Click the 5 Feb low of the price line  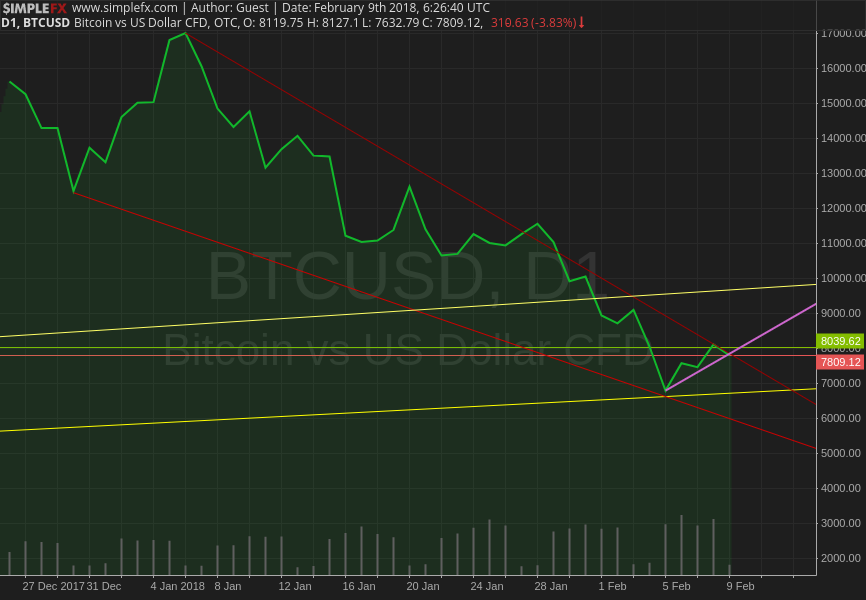666,391
